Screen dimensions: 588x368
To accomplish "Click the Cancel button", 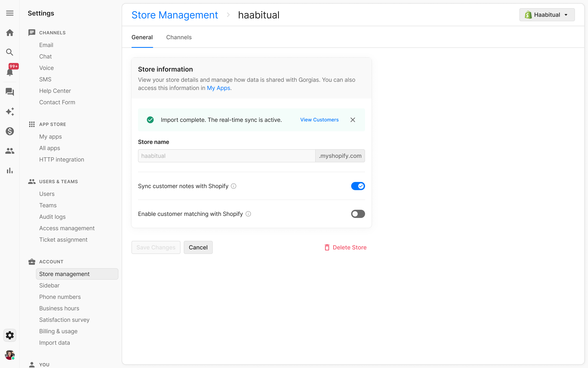I will [198, 248].
